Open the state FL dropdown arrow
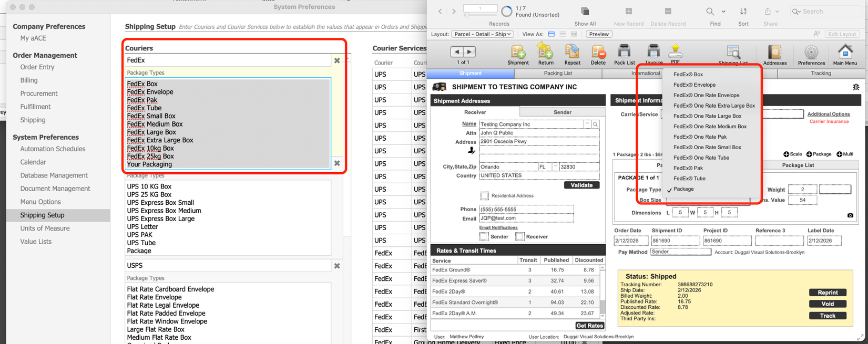The height and width of the screenshot is (344, 868). coord(555,167)
